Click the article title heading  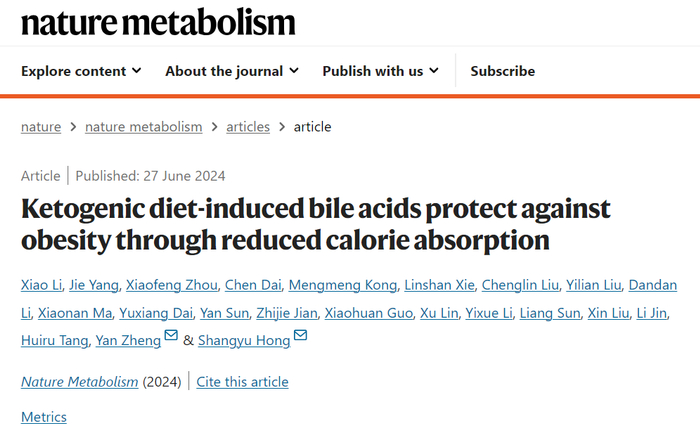tap(315, 224)
